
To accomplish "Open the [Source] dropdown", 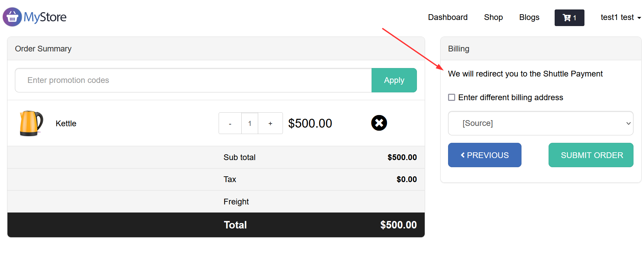I will [540, 123].
